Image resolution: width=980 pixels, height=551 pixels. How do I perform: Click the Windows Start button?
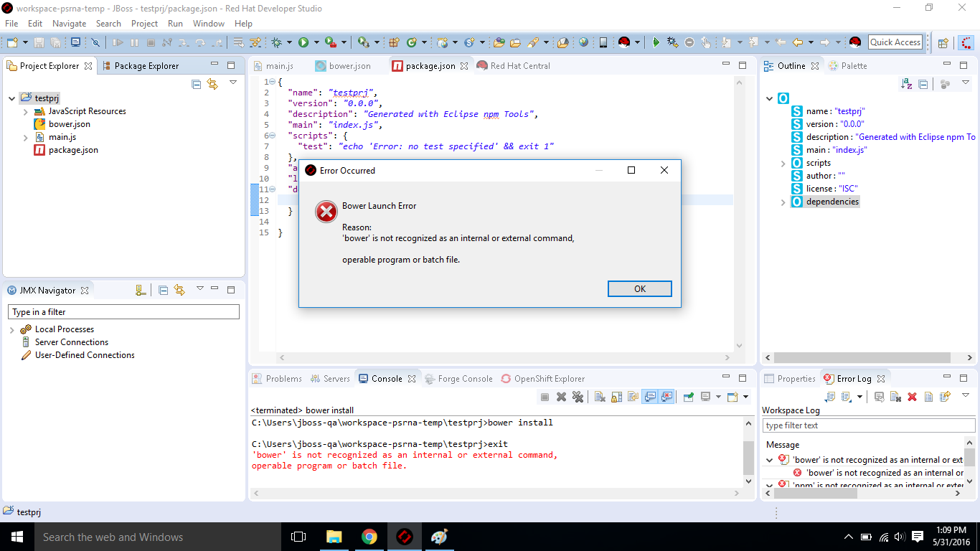pyautogui.click(x=16, y=537)
